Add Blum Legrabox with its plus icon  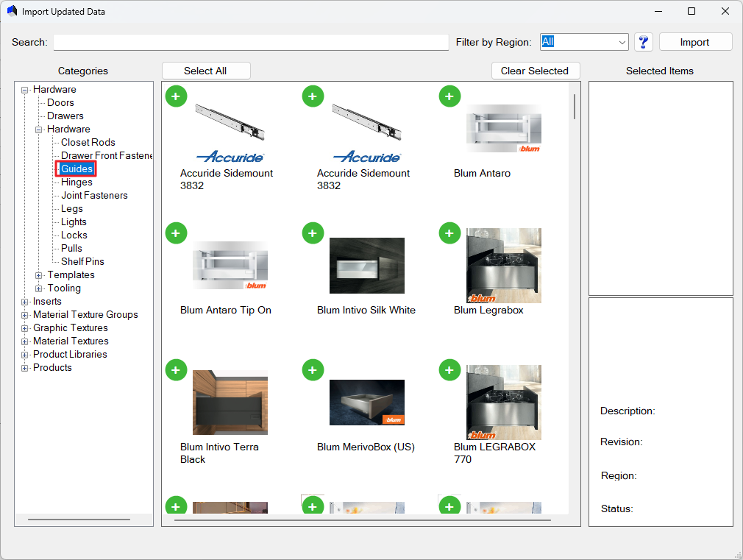click(449, 233)
